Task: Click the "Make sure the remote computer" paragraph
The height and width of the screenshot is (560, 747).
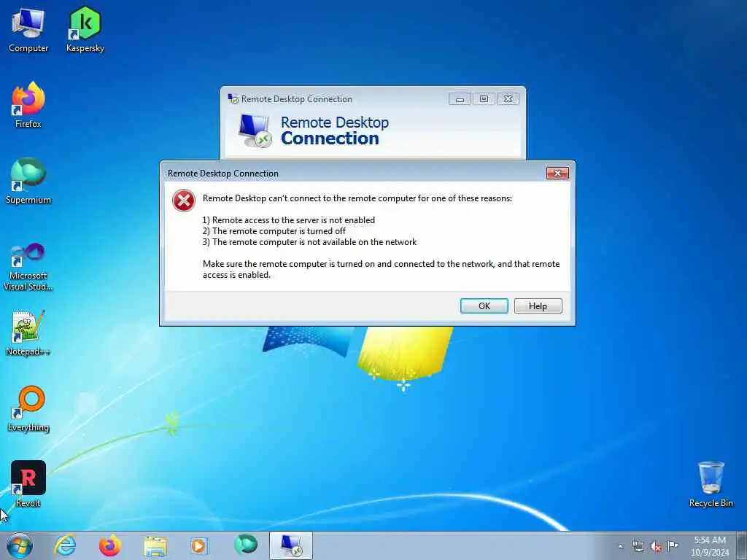Action: coord(381,269)
